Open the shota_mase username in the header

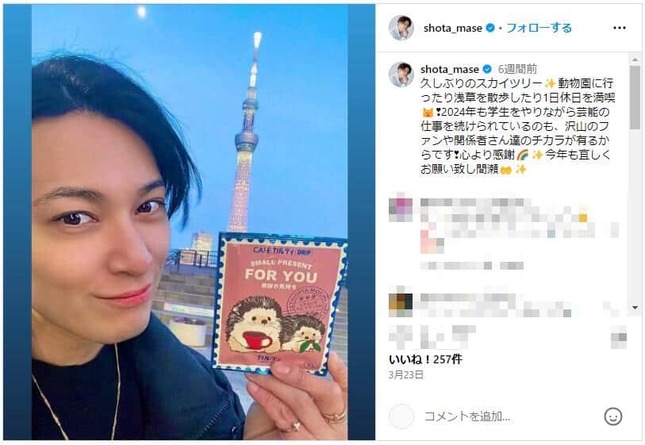point(452,28)
